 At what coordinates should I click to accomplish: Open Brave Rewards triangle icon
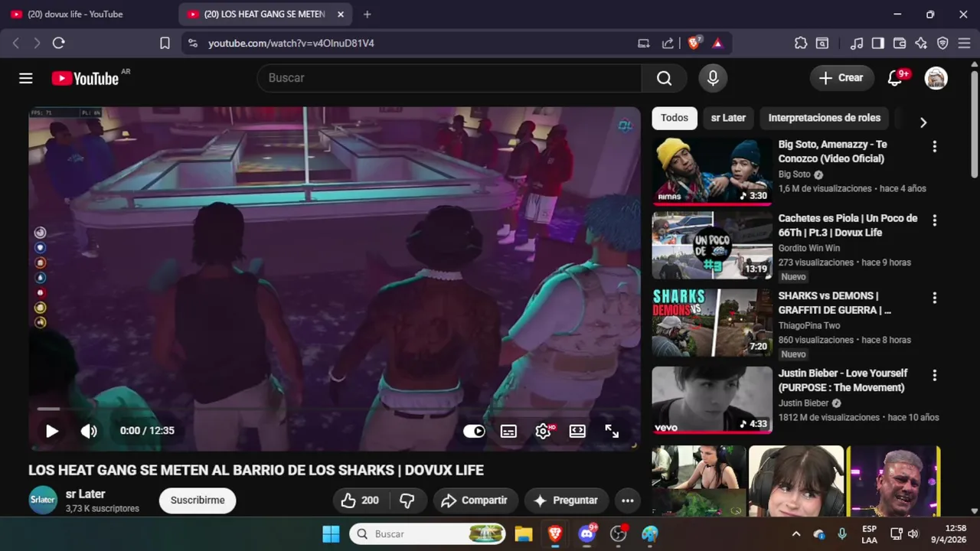[x=717, y=44]
